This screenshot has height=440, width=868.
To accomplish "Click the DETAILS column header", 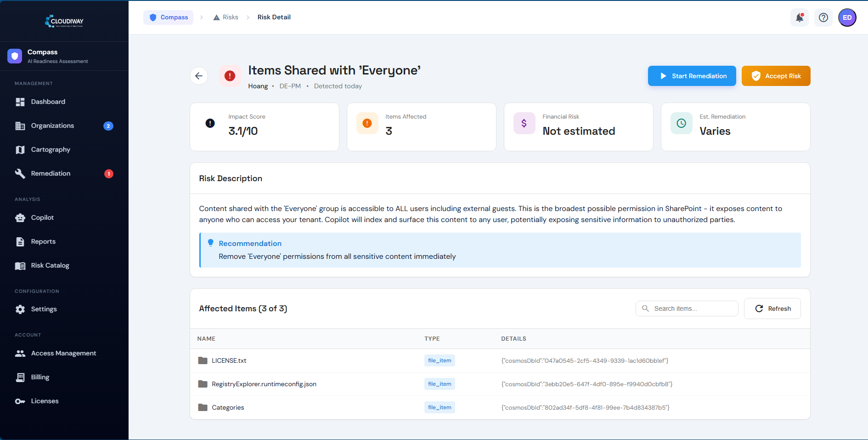I will point(514,339).
